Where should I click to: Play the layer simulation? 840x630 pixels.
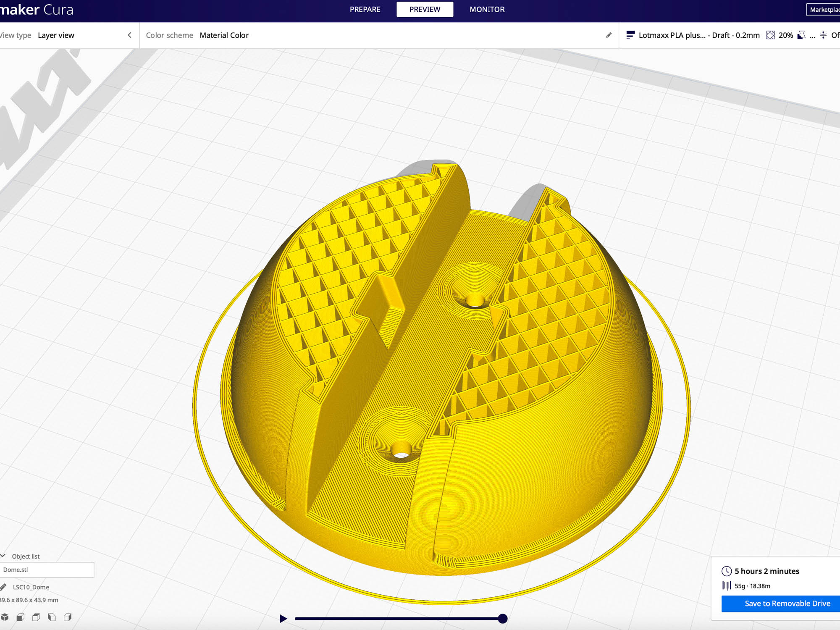(x=283, y=618)
